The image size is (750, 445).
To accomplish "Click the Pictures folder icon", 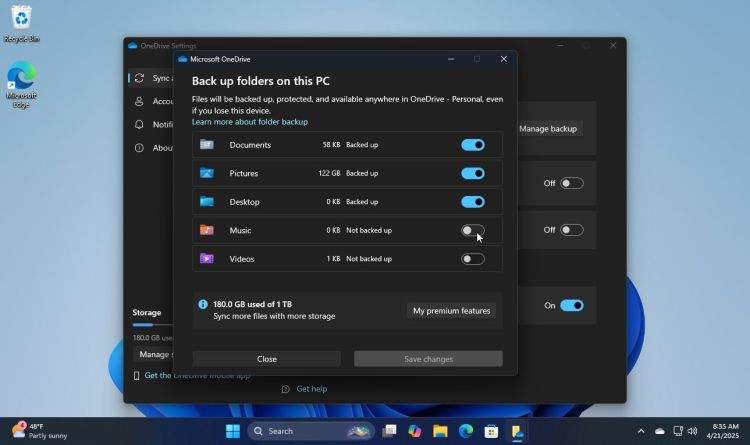I will click(x=207, y=173).
